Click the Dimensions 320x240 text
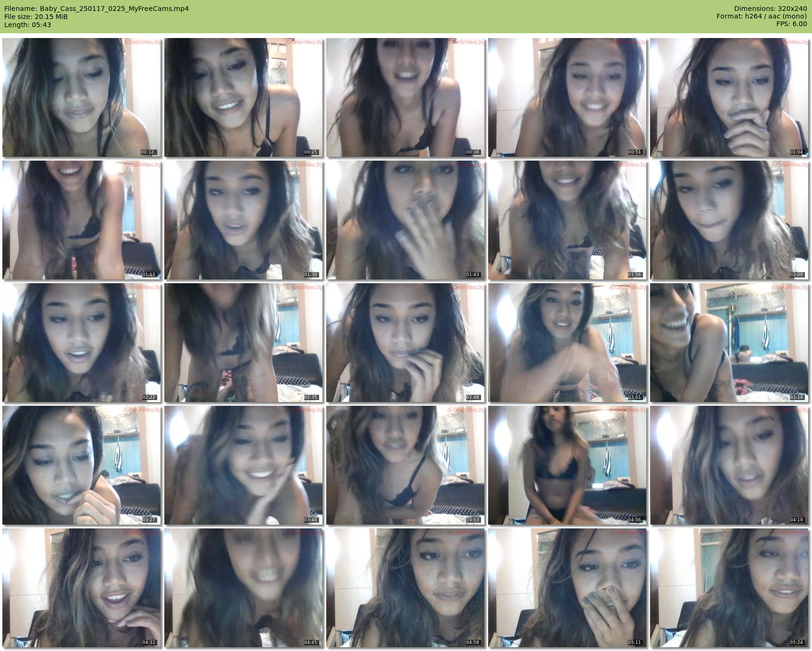Viewport: 812px width, 651px height. click(x=770, y=9)
